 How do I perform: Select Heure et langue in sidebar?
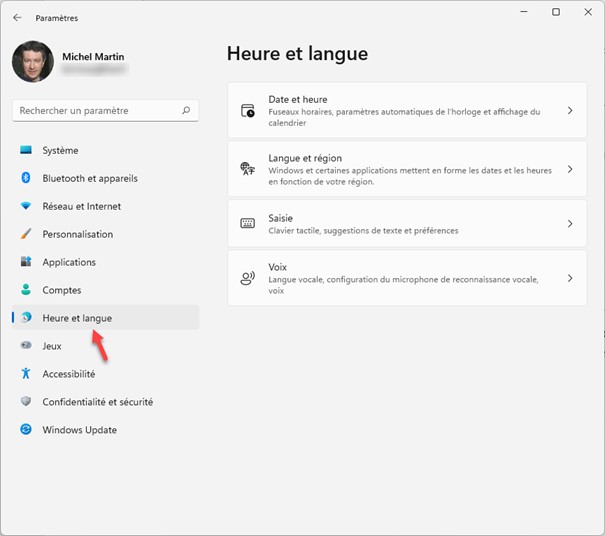[x=77, y=318]
